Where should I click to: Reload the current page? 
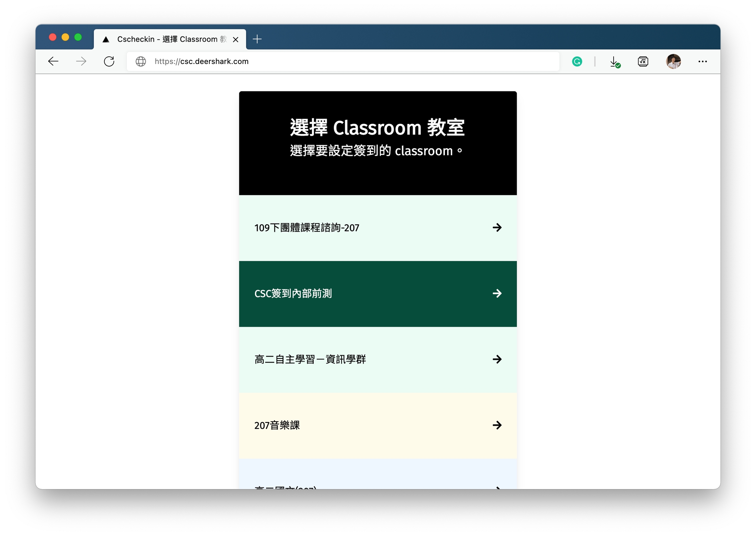coord(109,61)
